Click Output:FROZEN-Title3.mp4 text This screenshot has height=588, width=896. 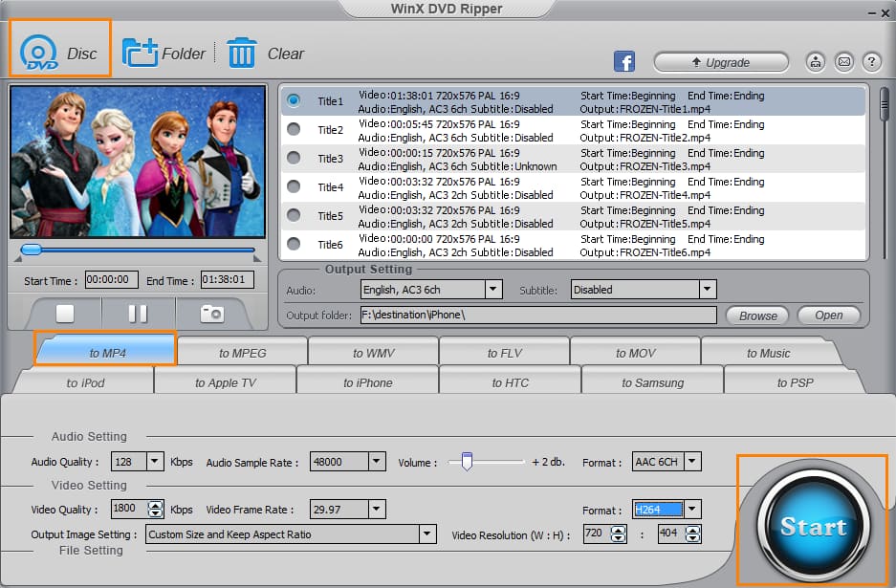[x=645, y=166]
